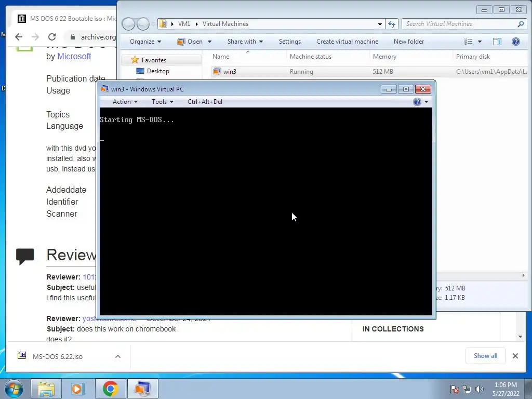Click Chrome forward arrow button
532x399 pixels.
pos(35,37)
